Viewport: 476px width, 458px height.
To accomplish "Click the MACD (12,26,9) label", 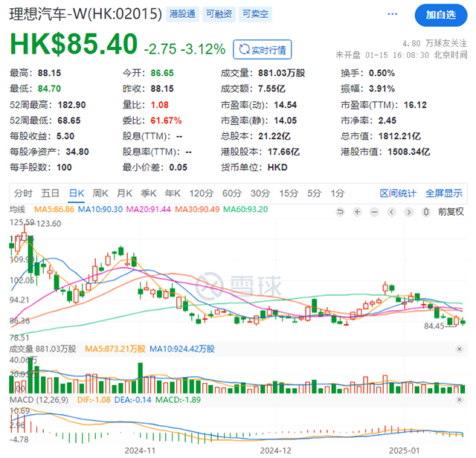I will click(39, 400).
